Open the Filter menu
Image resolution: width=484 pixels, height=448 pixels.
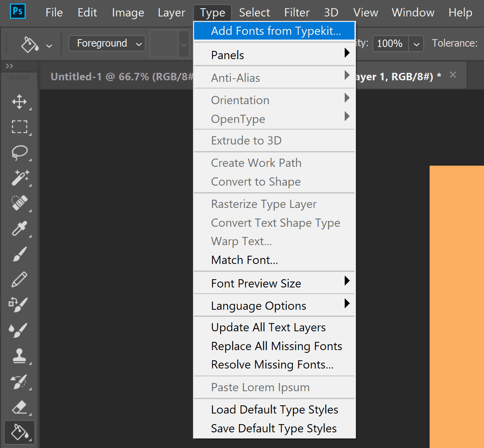click(297, 13)
